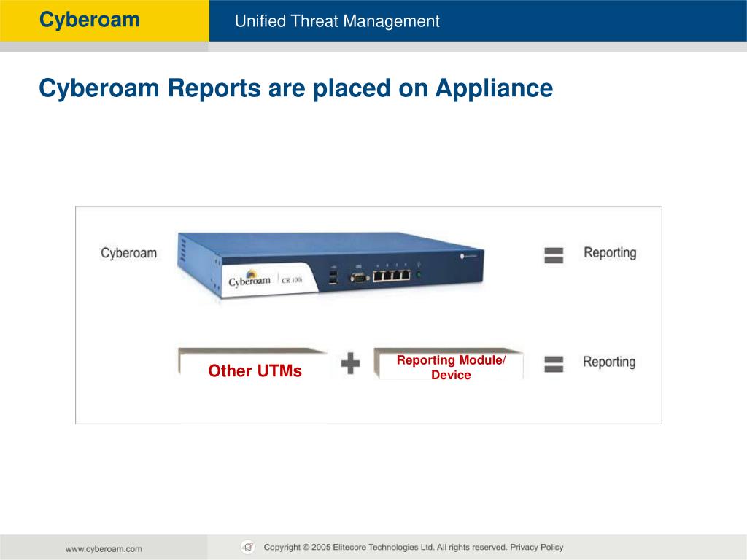The image size is (747, 560).
Task: Click the small logo icon before the copyright
Action: click(x=248, y=547)
